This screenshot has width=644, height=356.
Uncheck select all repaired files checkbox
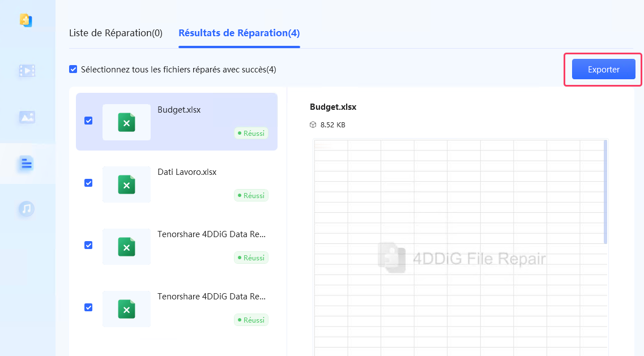(x=73, y=68)
